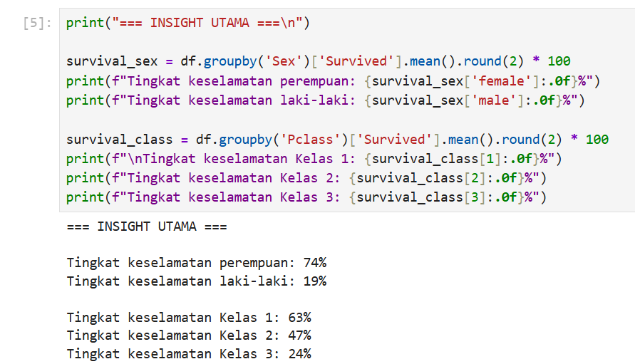This screenshot has width=635, height=364.
Task: Click the code line printing keselamatan perempuan
Action: [333, 81]
